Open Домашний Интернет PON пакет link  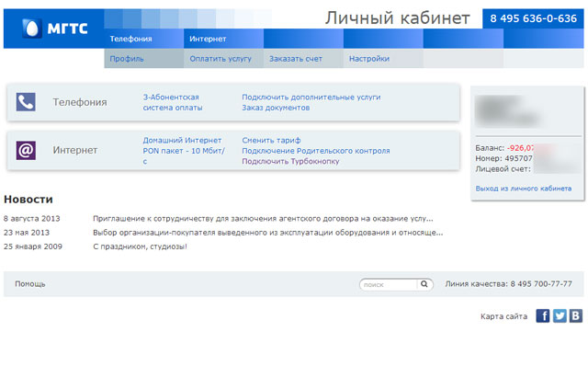click(184, 151)
